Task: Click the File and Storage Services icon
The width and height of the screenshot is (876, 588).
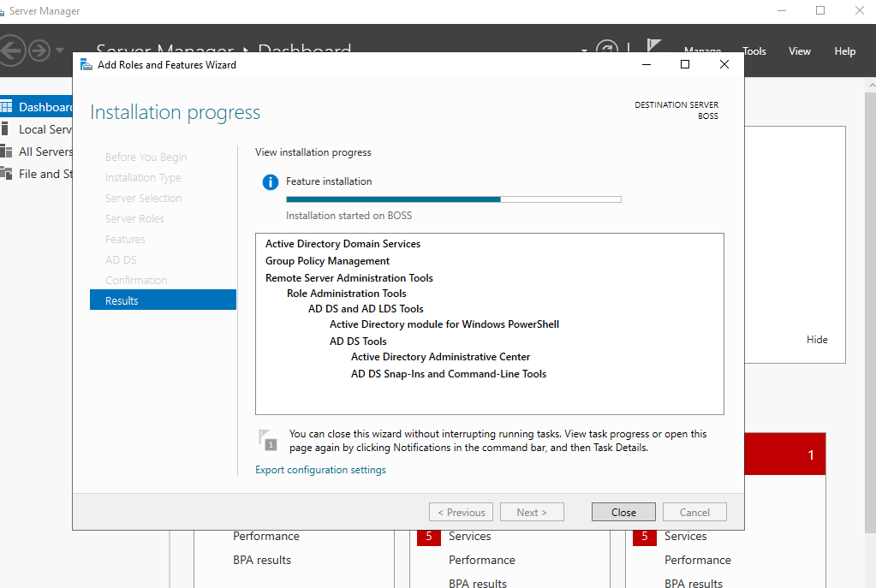Action: [6, 174]
